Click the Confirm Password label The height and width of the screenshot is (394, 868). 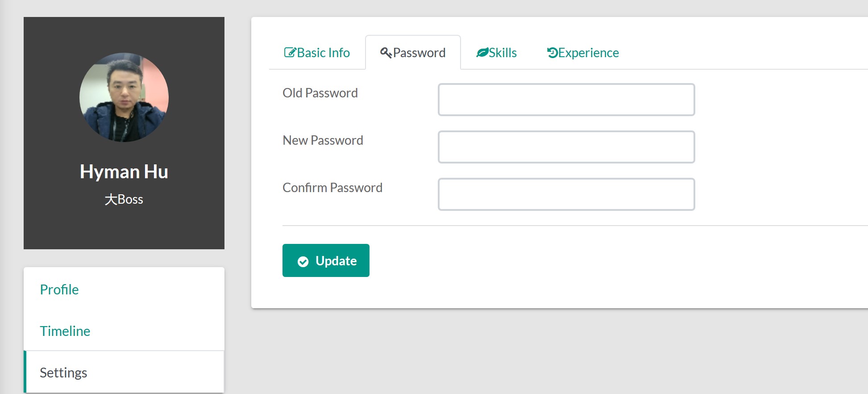[332, 188]
